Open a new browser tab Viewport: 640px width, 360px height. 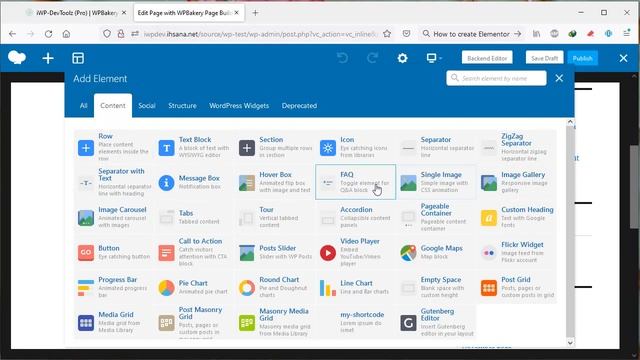(255, 13)
